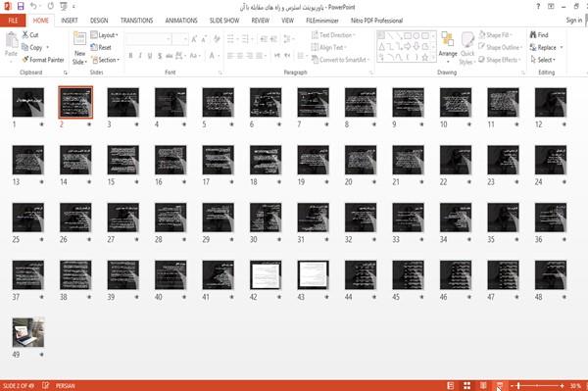Open Ribbon Display Options

click(x=551, y=7)
